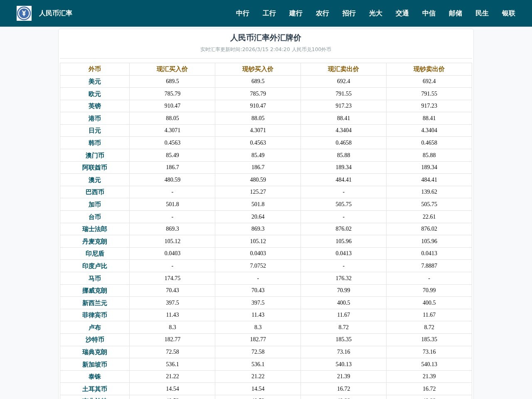
Task: Open 中信 bank rate listings
Action: tap(429, 13)
